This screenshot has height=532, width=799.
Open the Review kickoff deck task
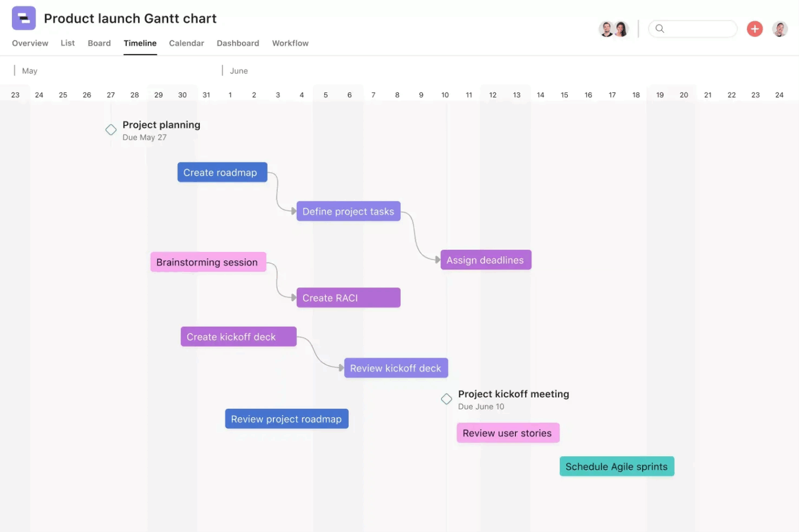396,368
